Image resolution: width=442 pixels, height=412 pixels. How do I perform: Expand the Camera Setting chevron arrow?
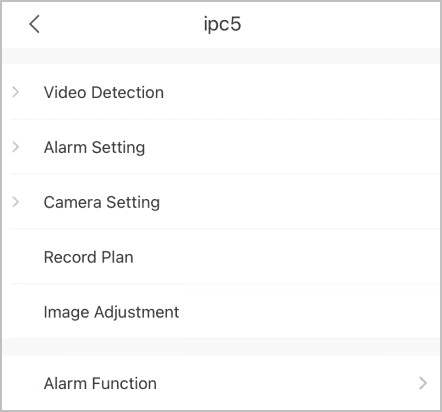coord(15,202)
